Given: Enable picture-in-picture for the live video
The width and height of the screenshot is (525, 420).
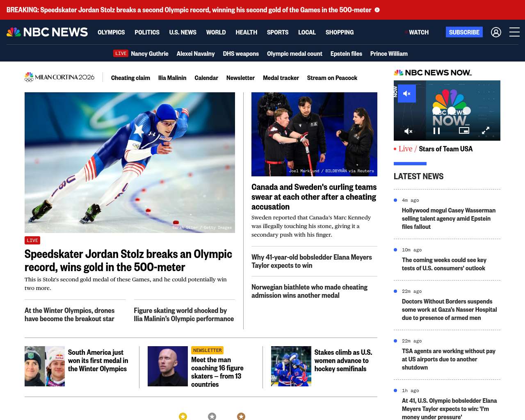Looking at the screenshot, I should coord(464,130).
